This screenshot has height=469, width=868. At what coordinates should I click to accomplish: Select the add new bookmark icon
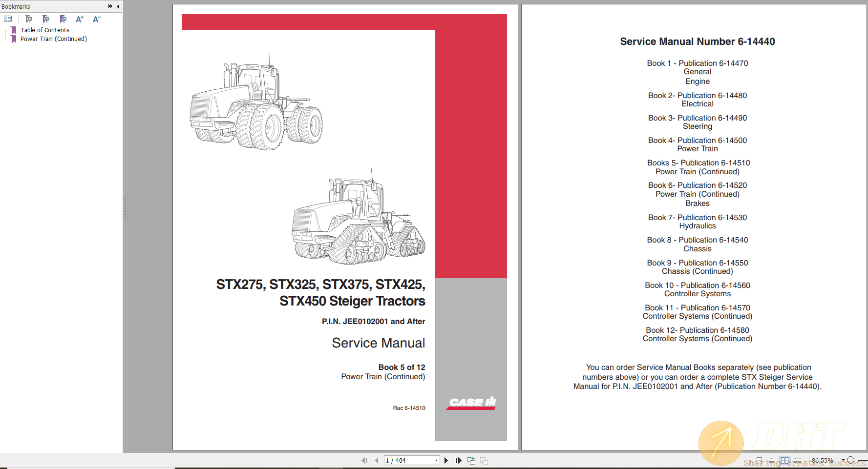[x=46, y=19]
